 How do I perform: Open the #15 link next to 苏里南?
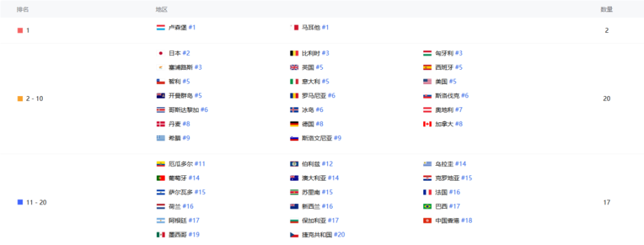[327, 193]
